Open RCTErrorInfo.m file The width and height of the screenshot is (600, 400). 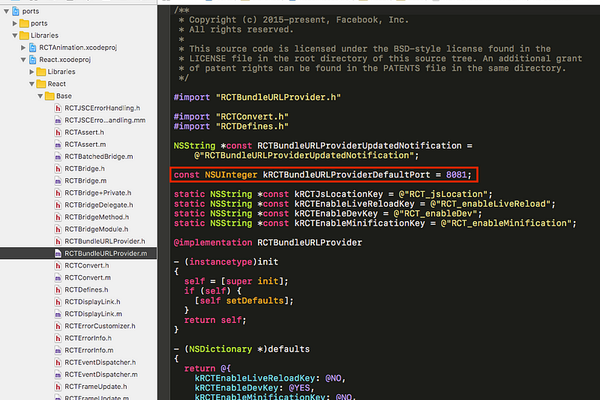[x=89, y=350]
